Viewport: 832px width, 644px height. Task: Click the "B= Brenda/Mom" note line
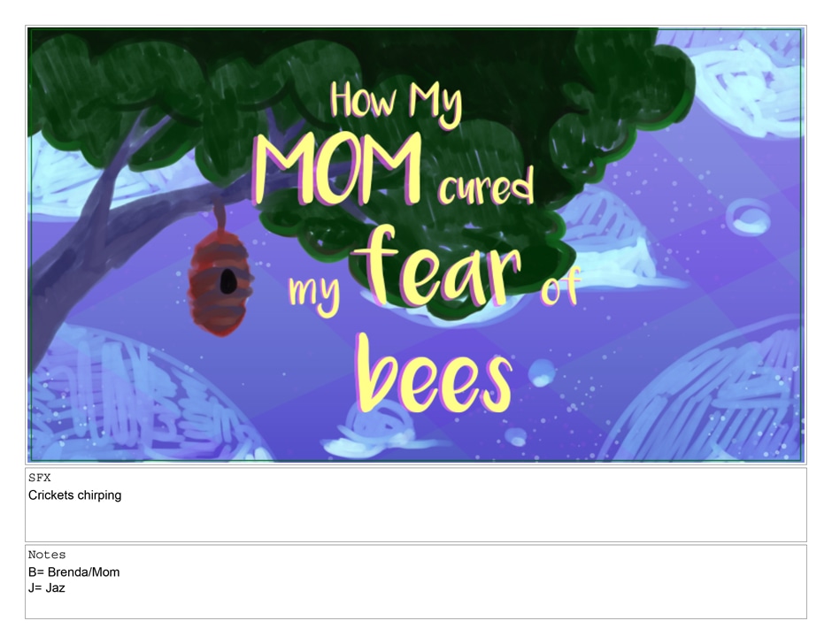[74, 572]
